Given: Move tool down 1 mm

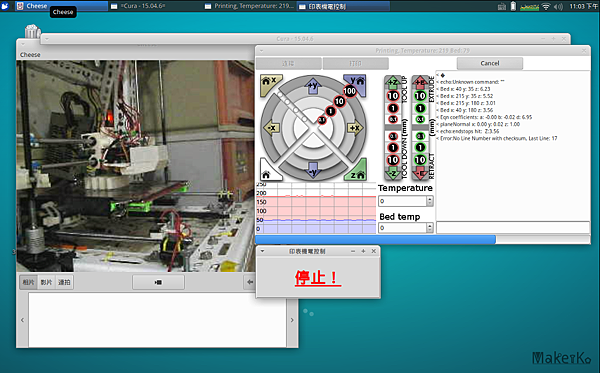Looking at the screenshot, I should [x=393, y=147].
